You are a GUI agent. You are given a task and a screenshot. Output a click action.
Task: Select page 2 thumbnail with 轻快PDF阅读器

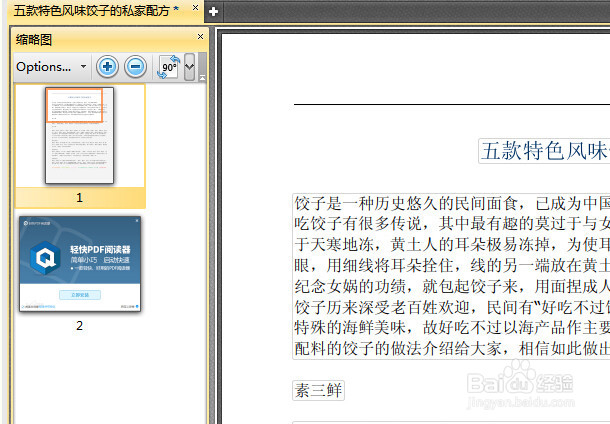[80, 264]
